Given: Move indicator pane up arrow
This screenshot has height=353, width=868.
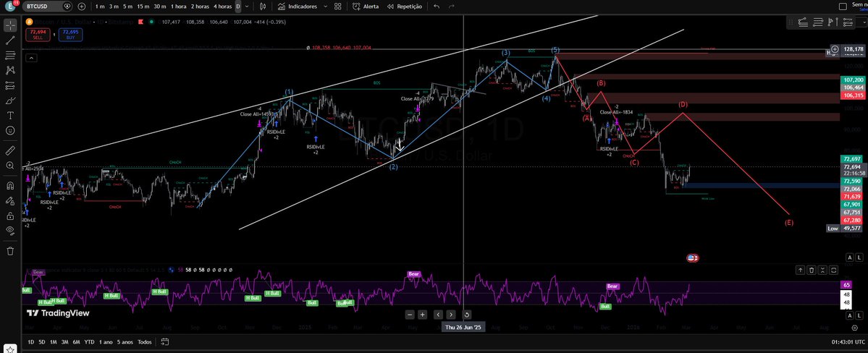Looking at the screenshot, I should pyautogui.click(x=801, y=270).
